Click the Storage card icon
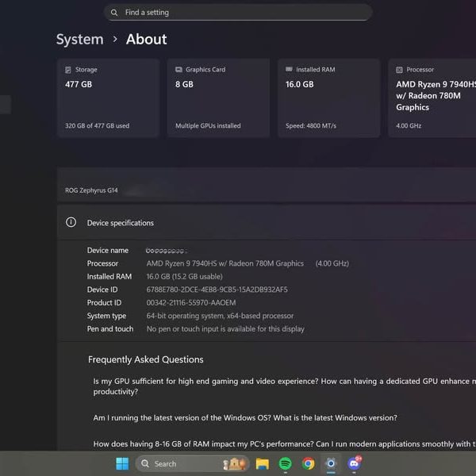 (68, 70)
